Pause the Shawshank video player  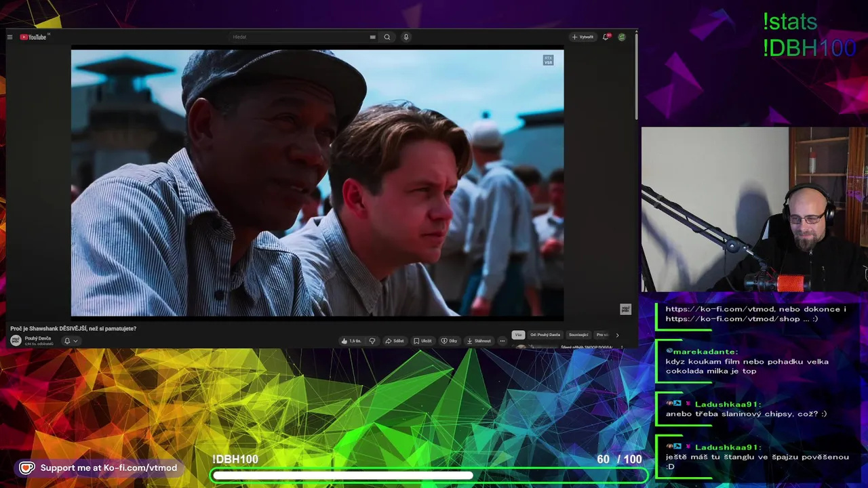pyautogui.click(x=317, y=183)
